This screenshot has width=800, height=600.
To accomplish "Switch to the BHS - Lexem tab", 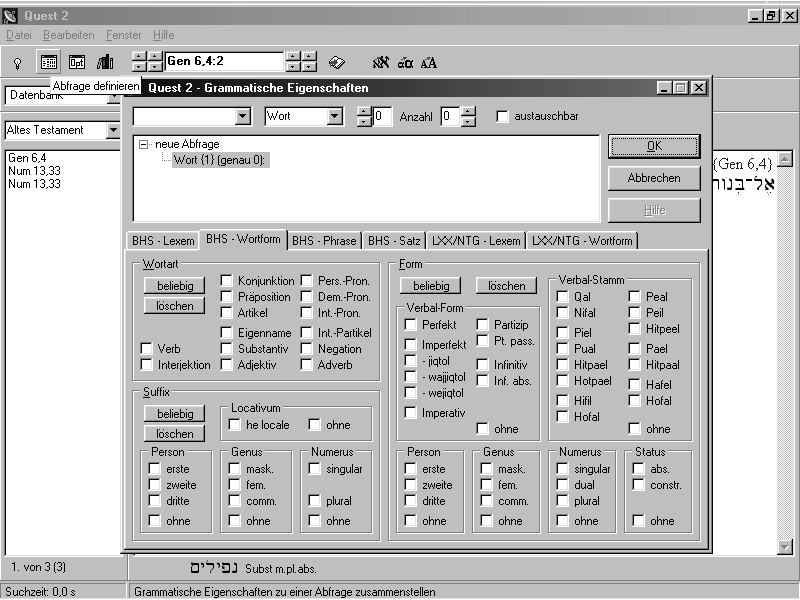I will point(164,240).
